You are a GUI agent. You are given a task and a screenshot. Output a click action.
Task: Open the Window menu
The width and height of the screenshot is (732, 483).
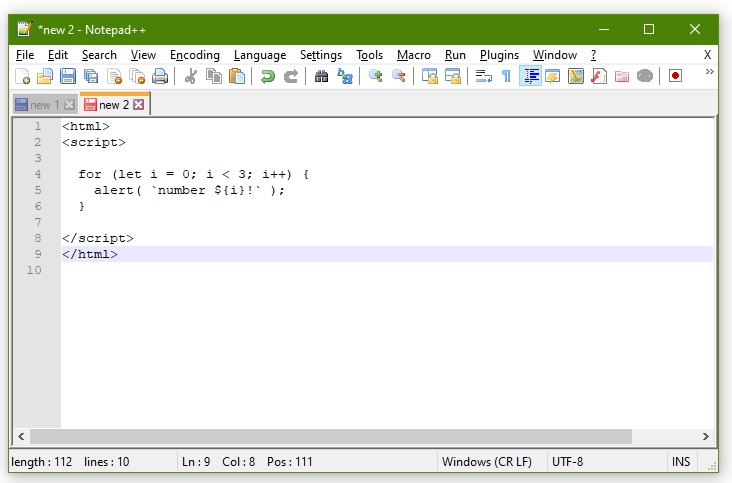(x=555, y=55)
